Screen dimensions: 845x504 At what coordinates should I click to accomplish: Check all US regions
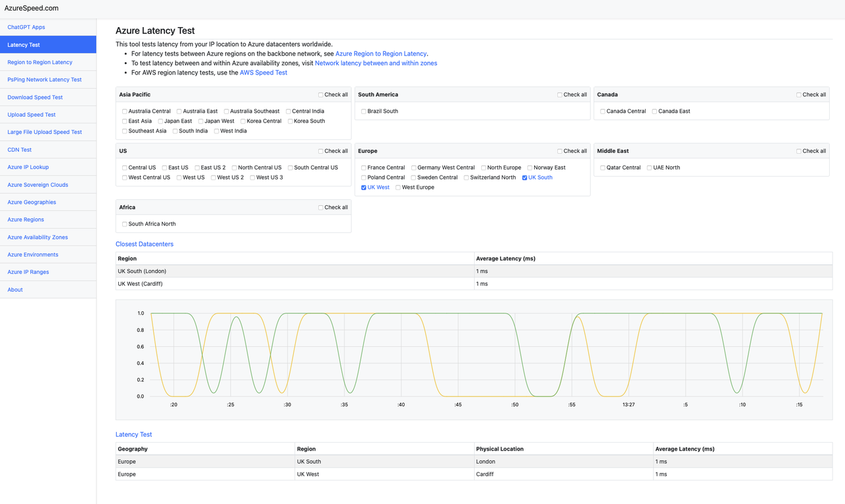[321, 151]
